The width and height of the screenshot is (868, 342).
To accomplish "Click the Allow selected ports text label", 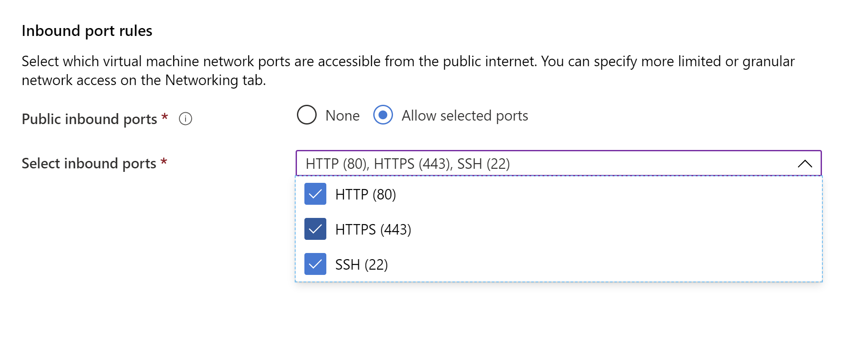I will coord(465,116).
